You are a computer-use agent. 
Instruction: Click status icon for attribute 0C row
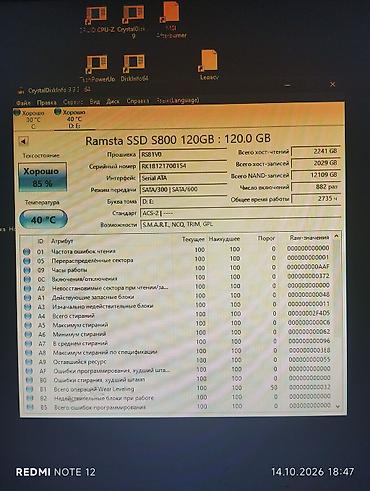[x=27, y=279]
